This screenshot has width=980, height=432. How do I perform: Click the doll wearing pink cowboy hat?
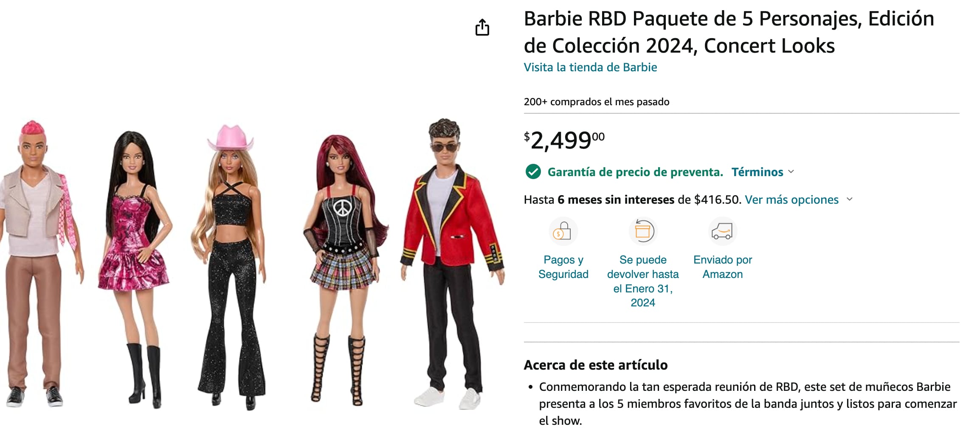coord(230,267)
